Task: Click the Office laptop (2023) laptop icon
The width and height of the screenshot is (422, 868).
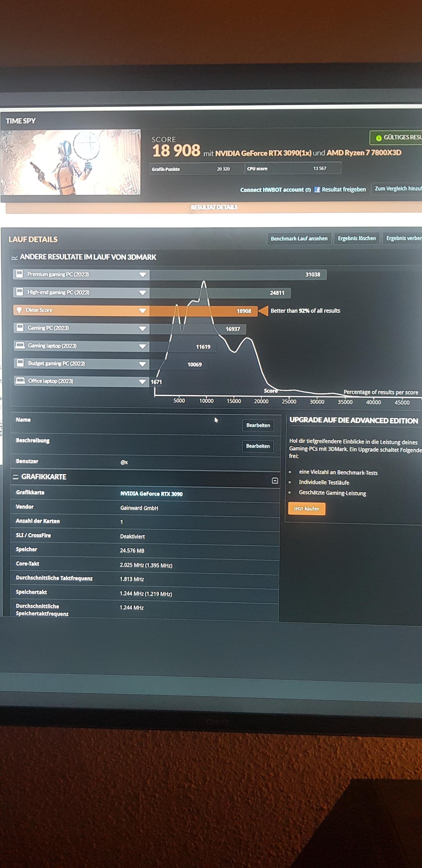Action: tap(20, 380)
